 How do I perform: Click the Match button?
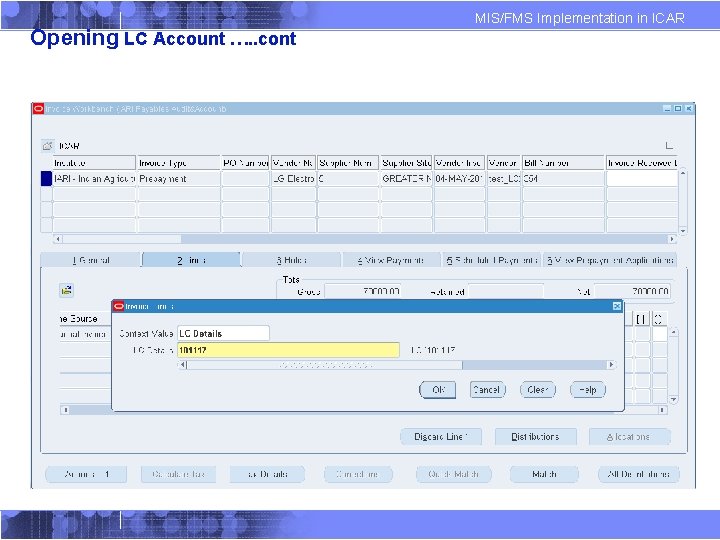pyautogui.click(x=544, y=474)
